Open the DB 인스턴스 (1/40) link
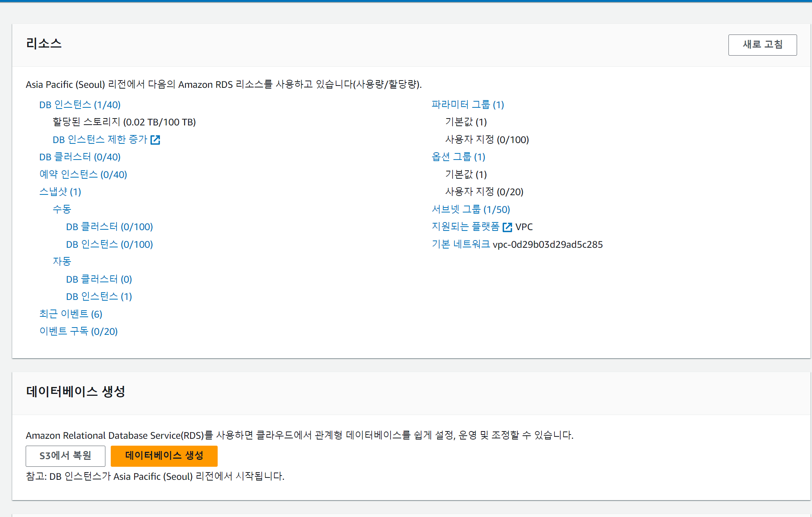 [x=80, y=105]
